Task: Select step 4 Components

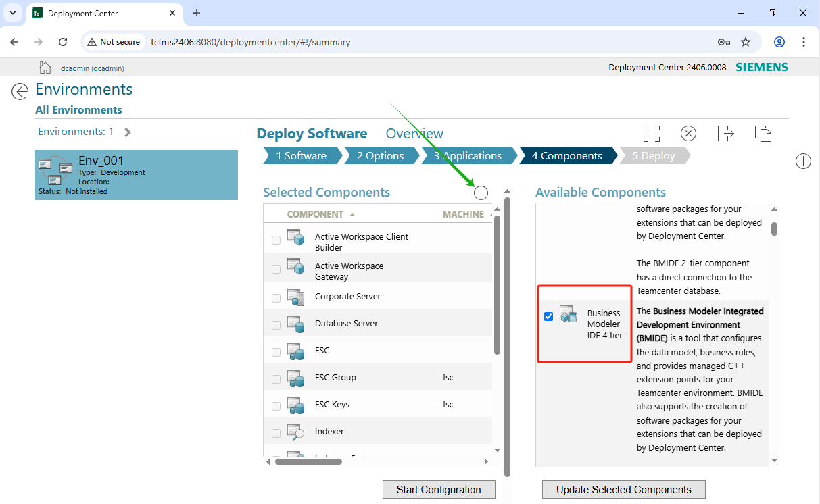Action: [x=566, y=155]
